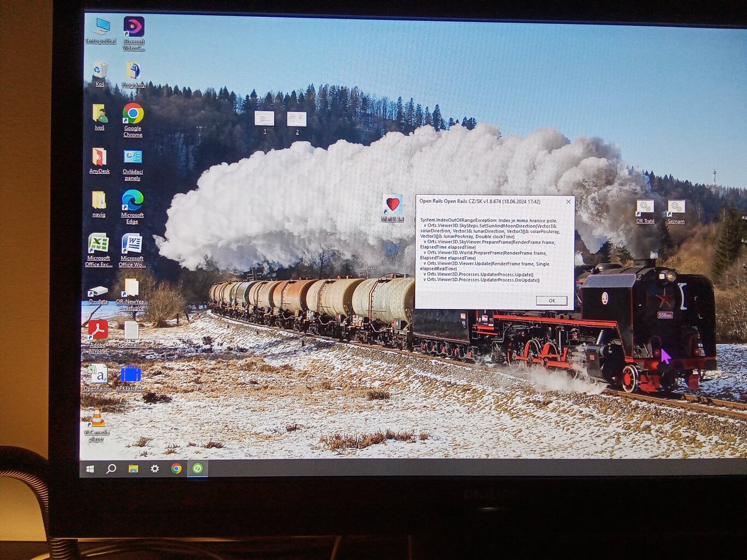The height and width of the screenshot is (560, 747).
Task: Select the VLC media player shortcut
Action: 97,418
